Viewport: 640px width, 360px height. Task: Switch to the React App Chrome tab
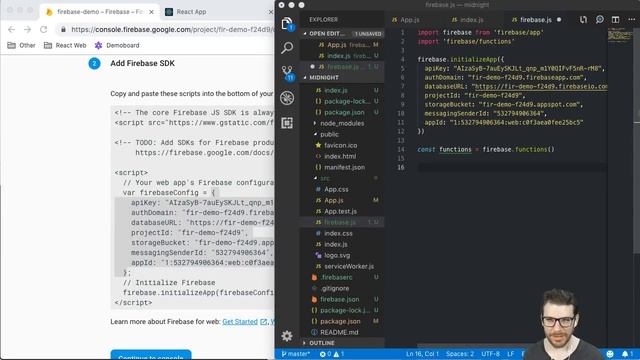click(191, 12)
